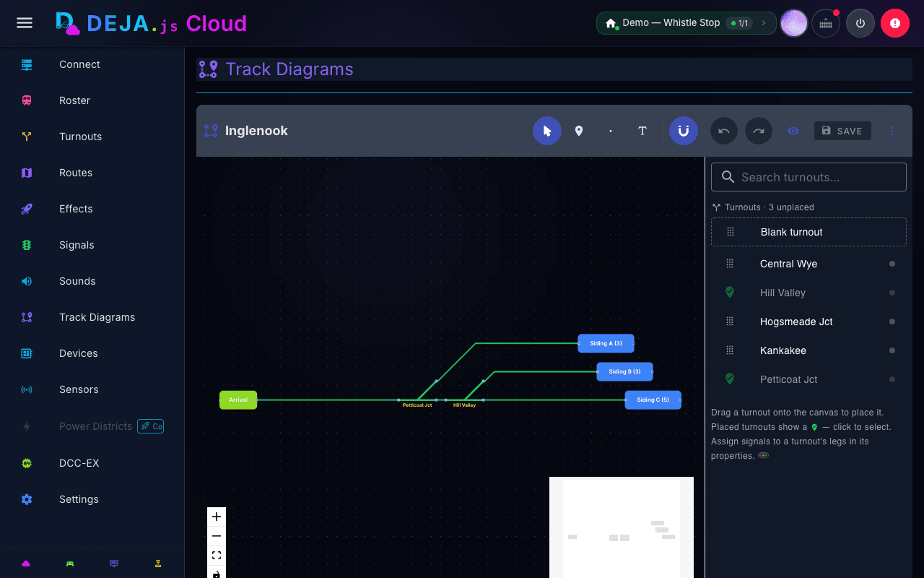Click the magenta cloud app icon
924x578 pixels.
(x=26, y=564)
